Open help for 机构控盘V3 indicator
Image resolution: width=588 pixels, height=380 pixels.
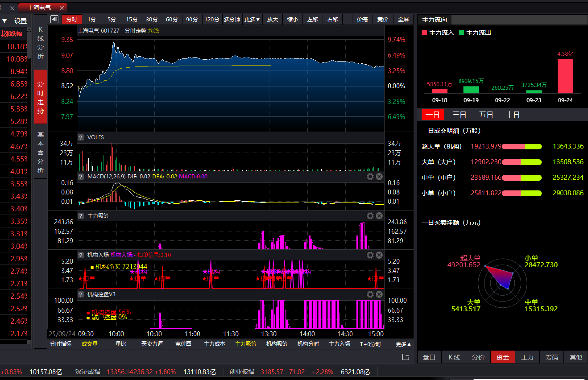[81, 294]
